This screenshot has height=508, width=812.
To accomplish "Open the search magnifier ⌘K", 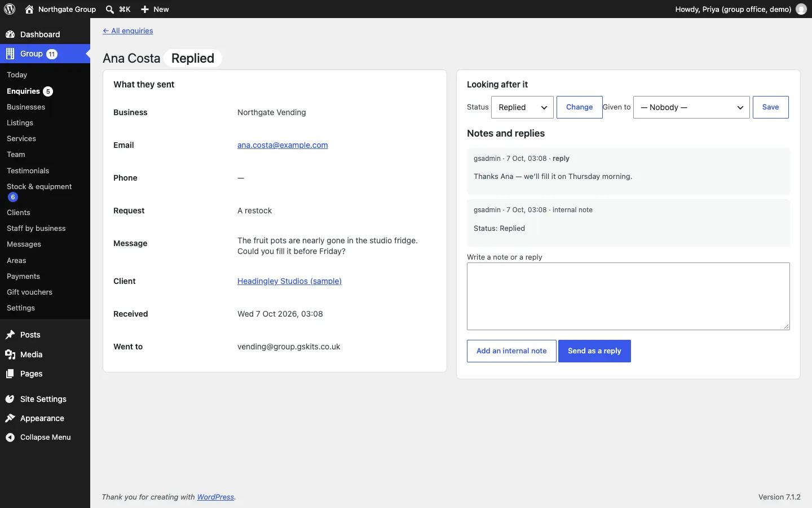I will coord(118,9).
